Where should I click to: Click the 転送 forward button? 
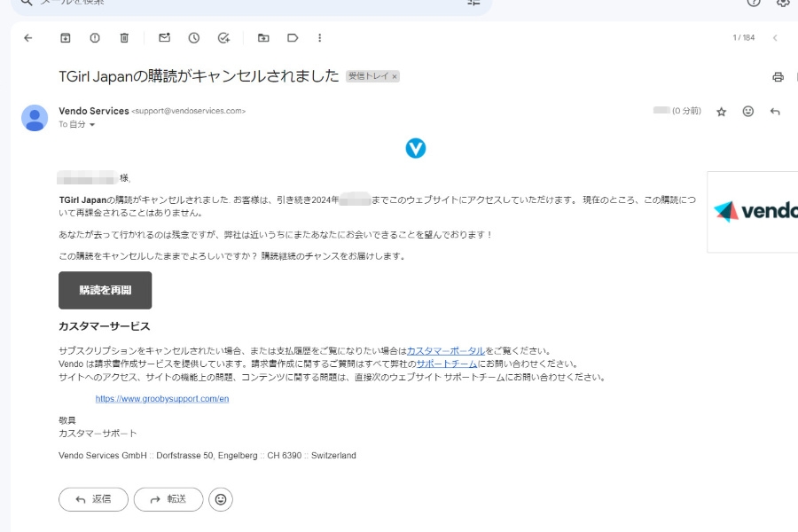pos(168,499)
